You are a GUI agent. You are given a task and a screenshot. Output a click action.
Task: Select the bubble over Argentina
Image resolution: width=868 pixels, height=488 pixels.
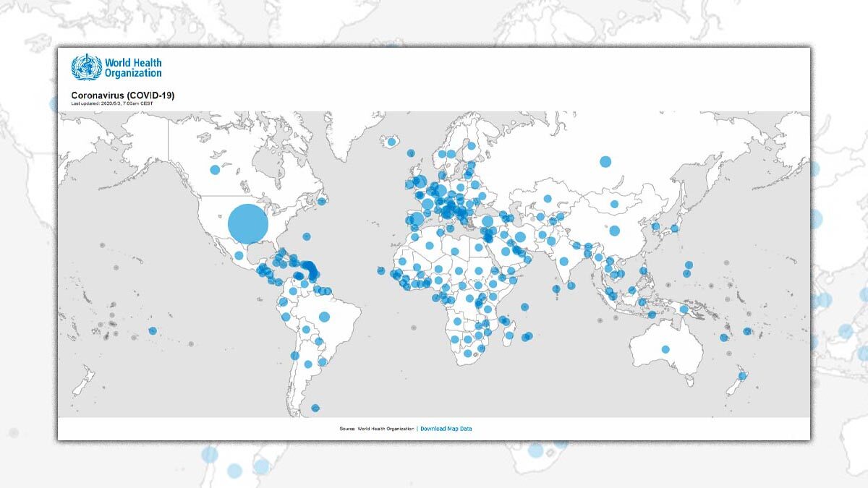pyautogui.click(x=308, y=364)
